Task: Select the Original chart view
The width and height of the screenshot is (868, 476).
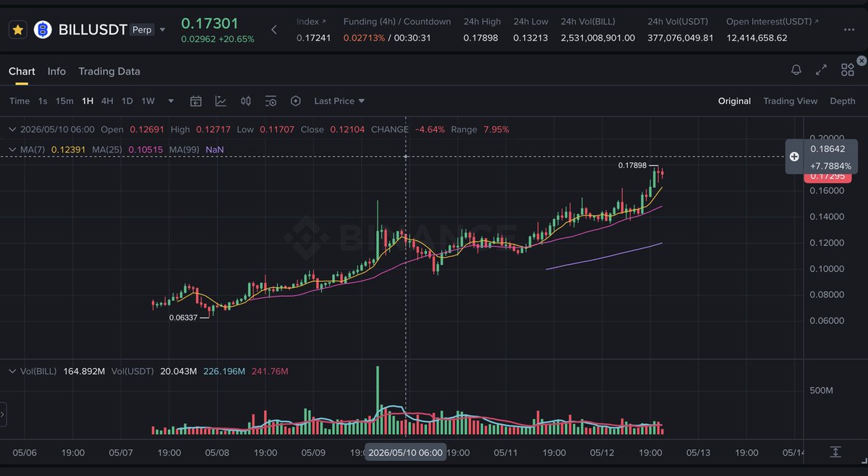Action: coord(734,101)
